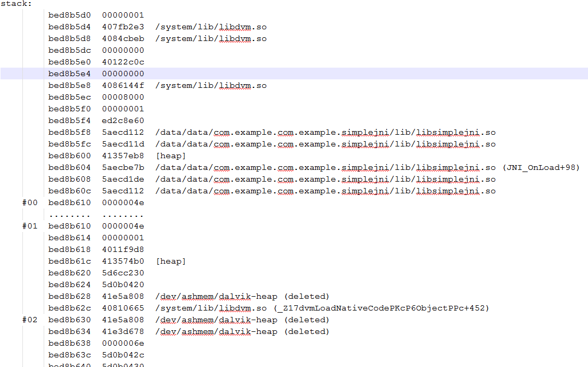Select the dvmLoadNativeCode symbol text
Image resolution: width=588 pixels, height=367 pixels.
tap(381, 308)
